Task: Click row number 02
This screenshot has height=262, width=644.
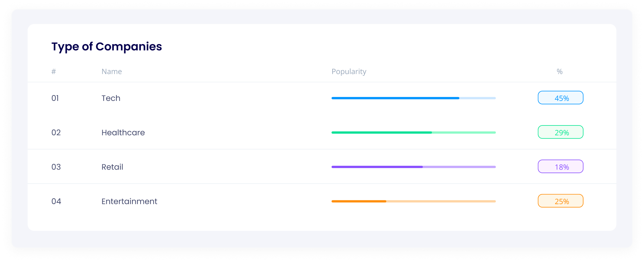Action: pos(56,132)
